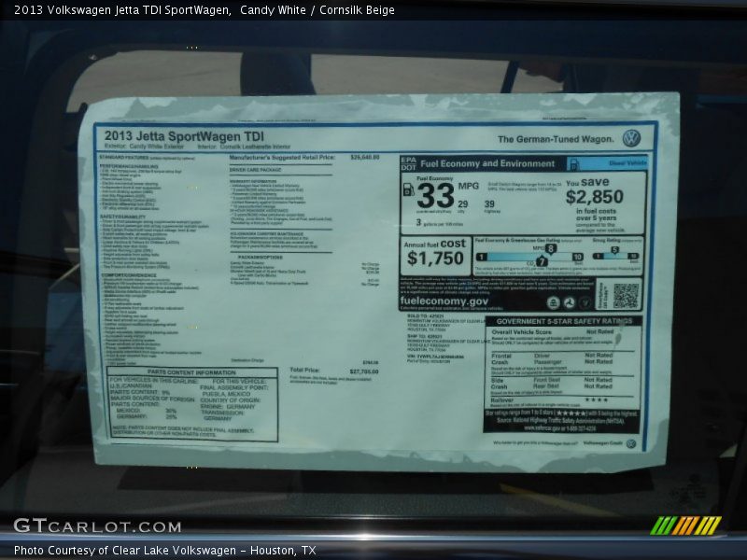This screenshot has height=560, width=747.
Task: Click the diesel pump icon in the blue header
Action: [x=573, y=164]
